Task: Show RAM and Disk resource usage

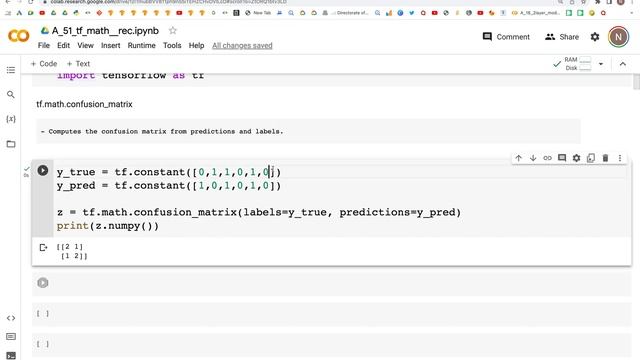Action: (572, 64)
